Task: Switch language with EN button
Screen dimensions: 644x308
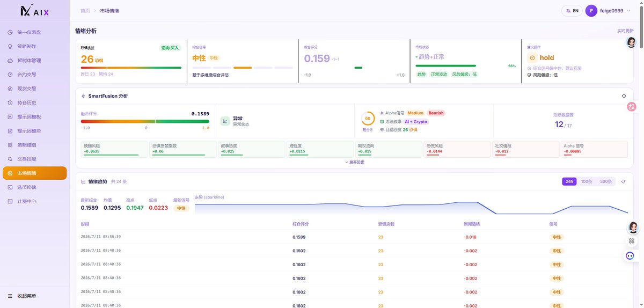Action: [x=572, y=11]
